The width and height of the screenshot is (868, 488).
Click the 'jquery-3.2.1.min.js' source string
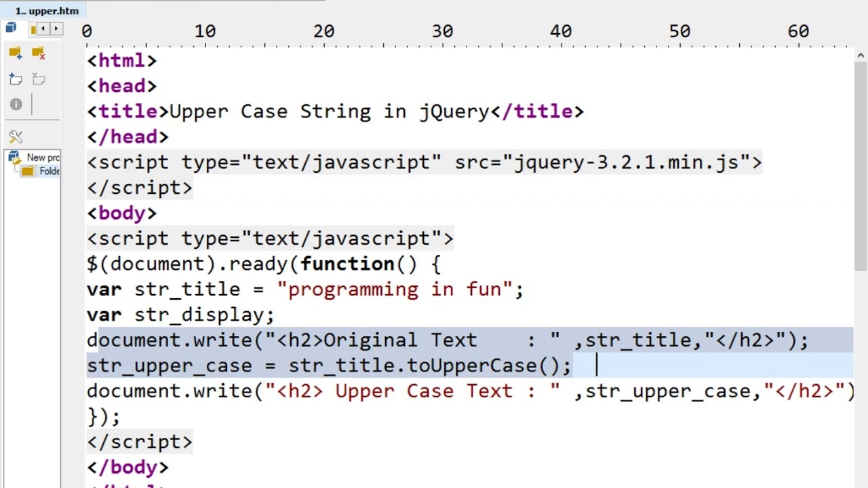(x=626, y=163)
